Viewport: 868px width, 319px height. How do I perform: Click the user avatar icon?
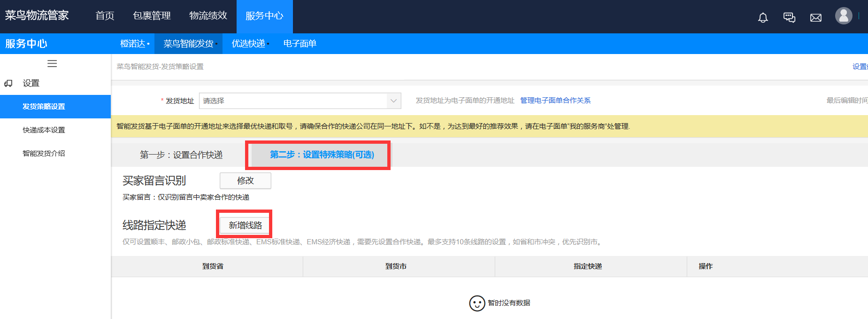coord(843,16)
